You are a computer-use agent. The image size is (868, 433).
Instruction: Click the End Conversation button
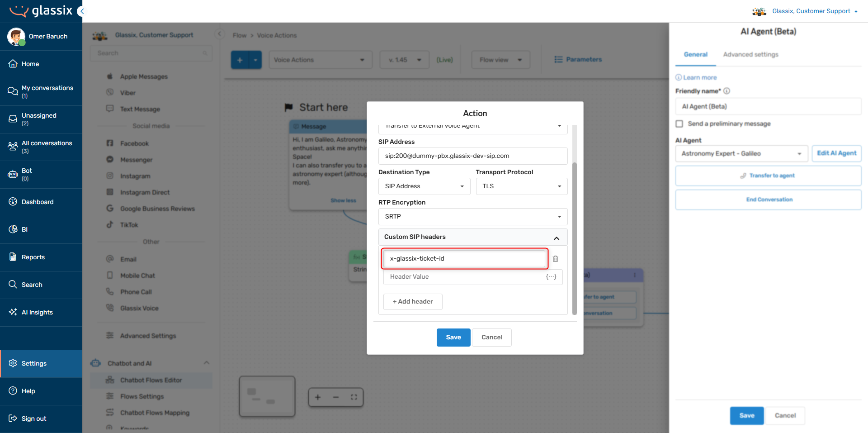[x=768, y=200]
